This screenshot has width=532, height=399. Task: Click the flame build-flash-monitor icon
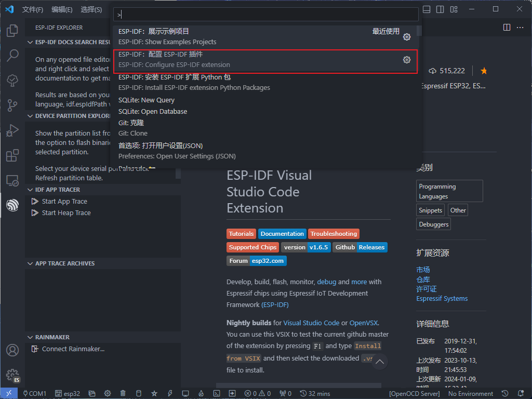(201, 394)
